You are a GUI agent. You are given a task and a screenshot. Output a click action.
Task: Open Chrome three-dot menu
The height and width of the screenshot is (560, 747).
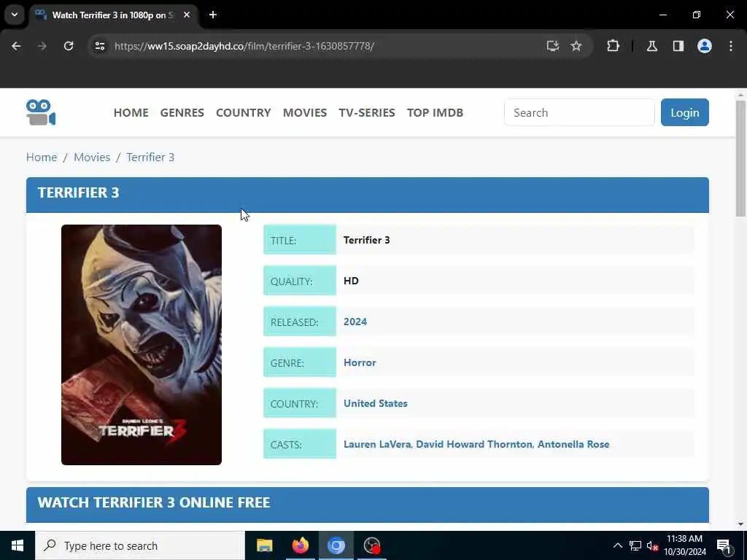[731, 46]
